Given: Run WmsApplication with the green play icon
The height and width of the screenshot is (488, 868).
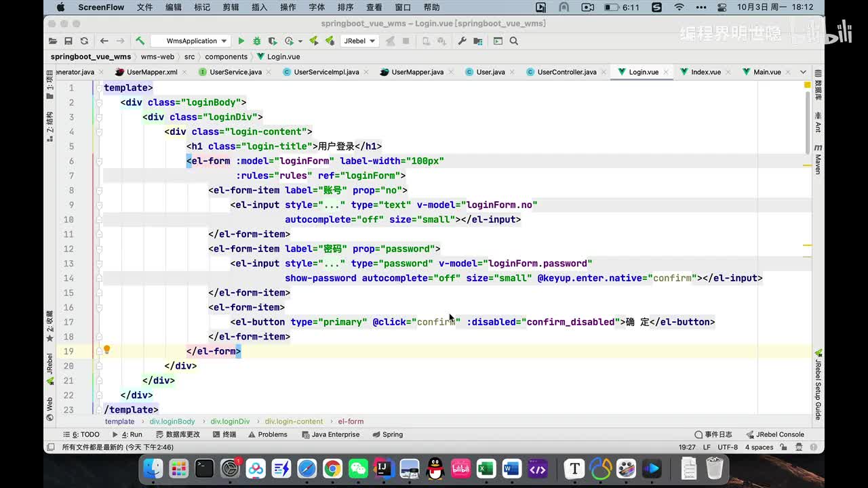Looking at the screenshot, I should [241, 41].
